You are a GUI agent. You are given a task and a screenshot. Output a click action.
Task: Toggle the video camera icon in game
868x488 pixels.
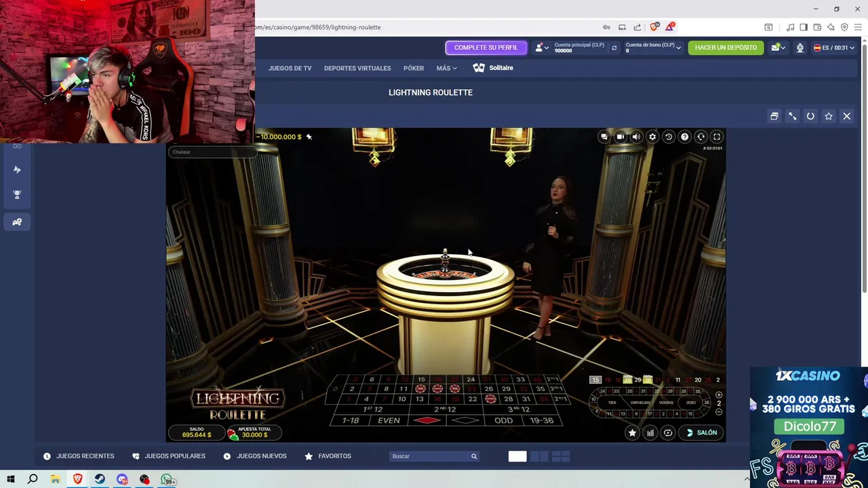point(620,137)
